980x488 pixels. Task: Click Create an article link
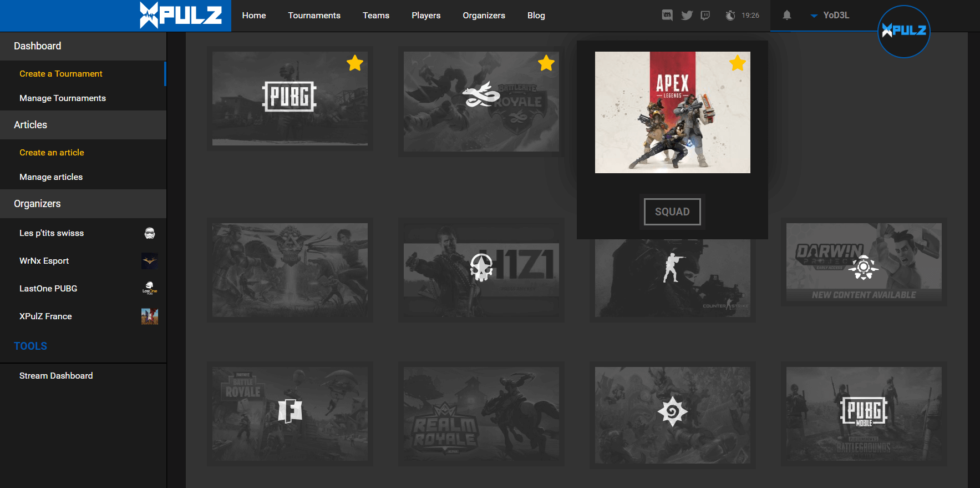pos(52,153)
